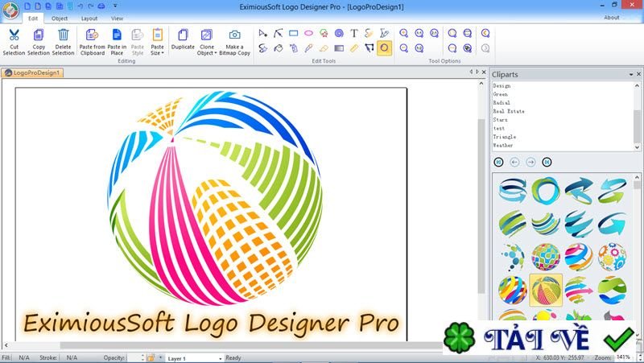644x363 pixels.
Task: Select the arrow selection tool
Action: [x=263, y=33]
